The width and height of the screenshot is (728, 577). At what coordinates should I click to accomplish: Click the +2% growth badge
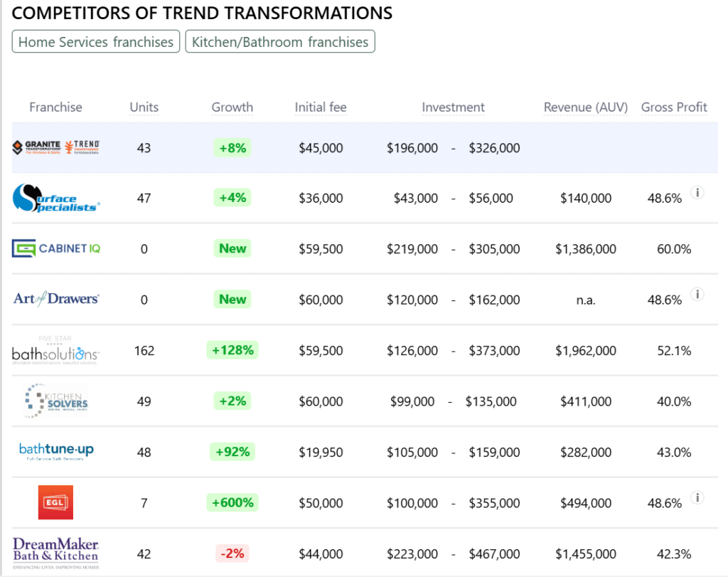(x=232, y=401)
